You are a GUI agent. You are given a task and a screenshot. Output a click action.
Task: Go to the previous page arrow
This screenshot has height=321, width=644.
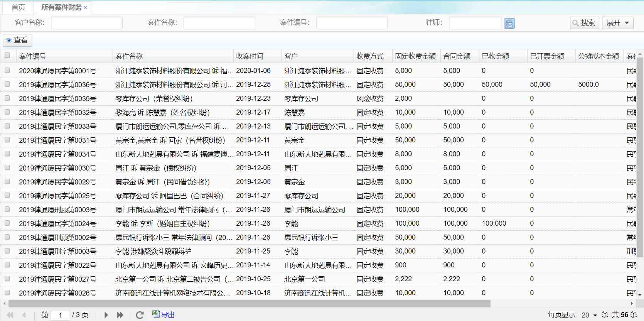pyautogui.click(x=24, y=315)
